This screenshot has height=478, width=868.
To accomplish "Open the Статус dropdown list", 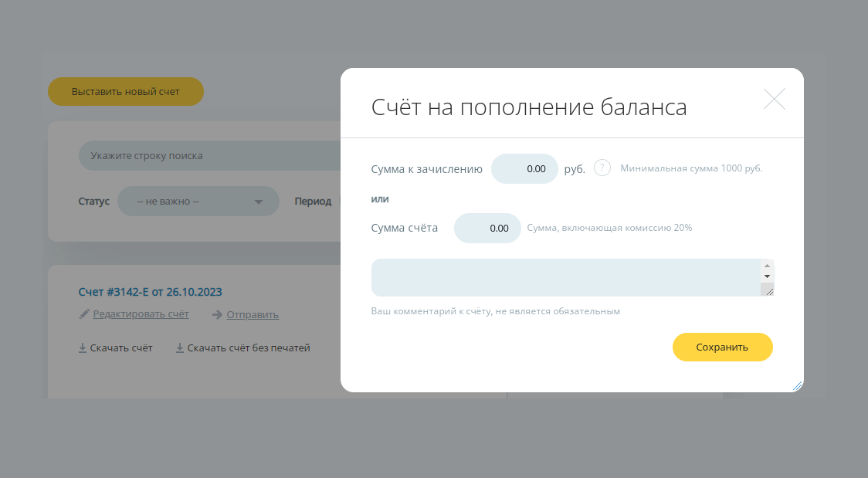I will tap(198, 202).
